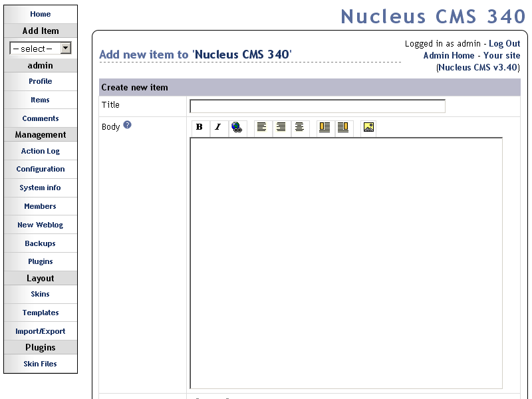Click the Nucleus CMS 340 site title
Screen dimensions: 532x399
(x=434, y=16)
